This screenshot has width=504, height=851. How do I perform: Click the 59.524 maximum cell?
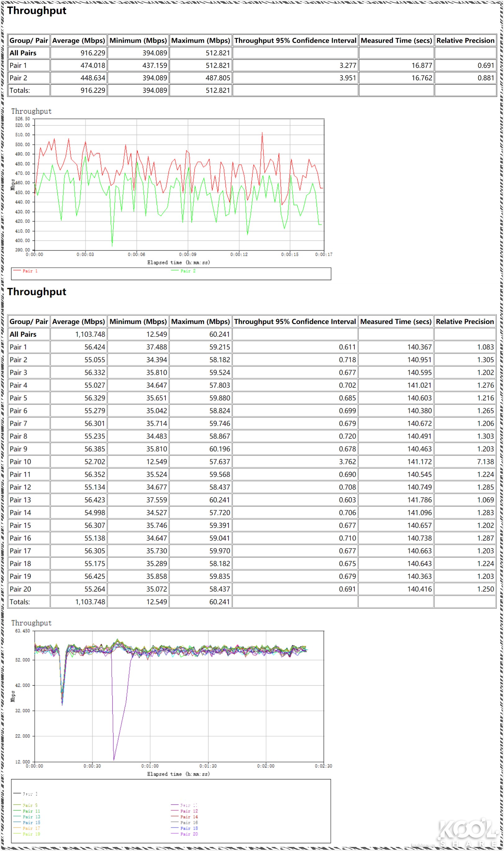[x=201, y=372]
